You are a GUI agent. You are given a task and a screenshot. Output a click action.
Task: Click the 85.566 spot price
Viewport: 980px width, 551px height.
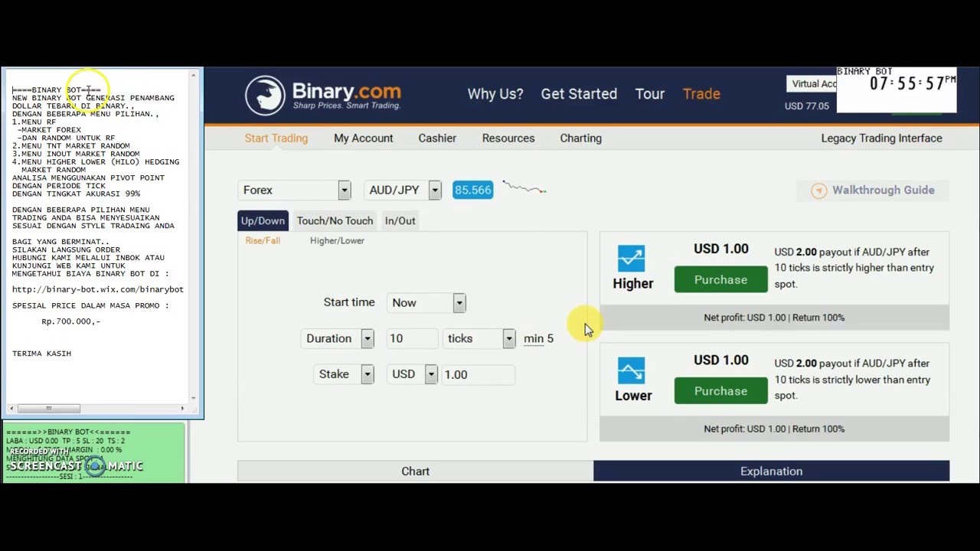coord(472,190)
